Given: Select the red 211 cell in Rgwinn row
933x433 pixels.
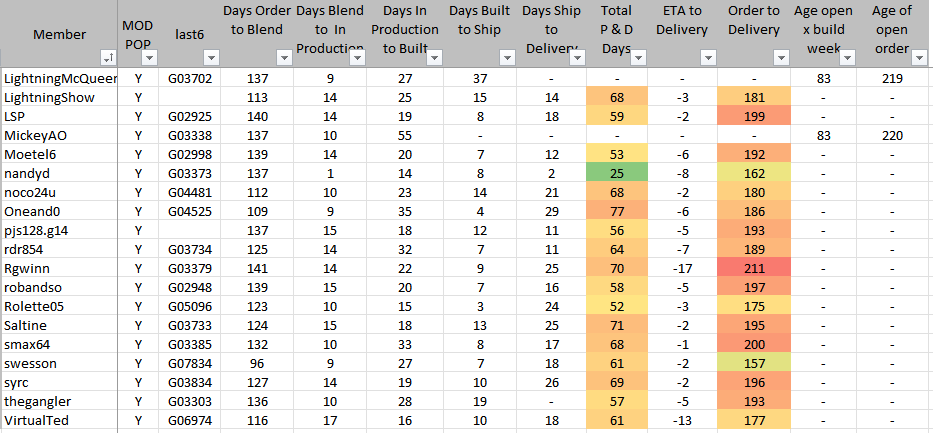Looking at the screenshot, I should [754, 269].
